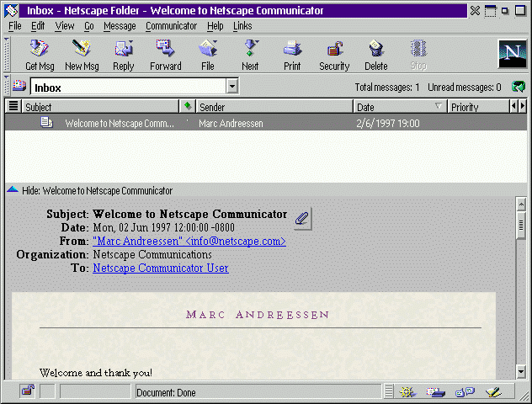Click the read/unread diamond column header
532x404 pixels.
(x=188, y=106)
